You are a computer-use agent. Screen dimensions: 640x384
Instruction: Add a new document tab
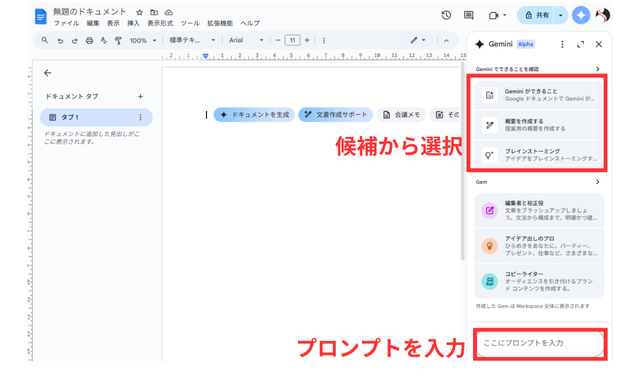[140, 97]
